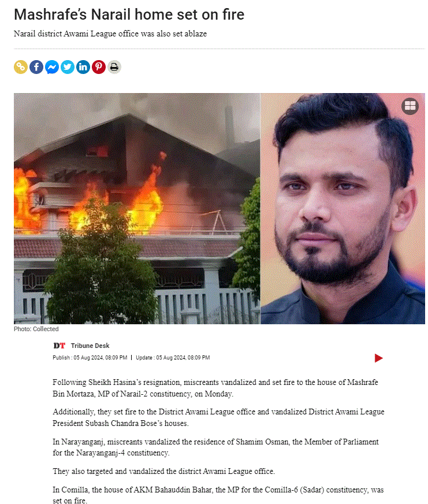Share via Messenger icon
428x504 pixels.
click(52, 67)
